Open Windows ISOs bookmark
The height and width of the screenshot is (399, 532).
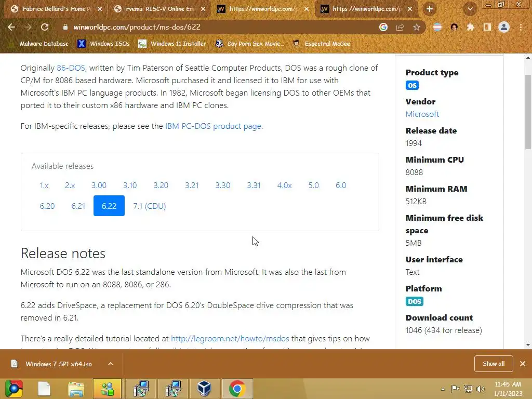click(103, 44)
